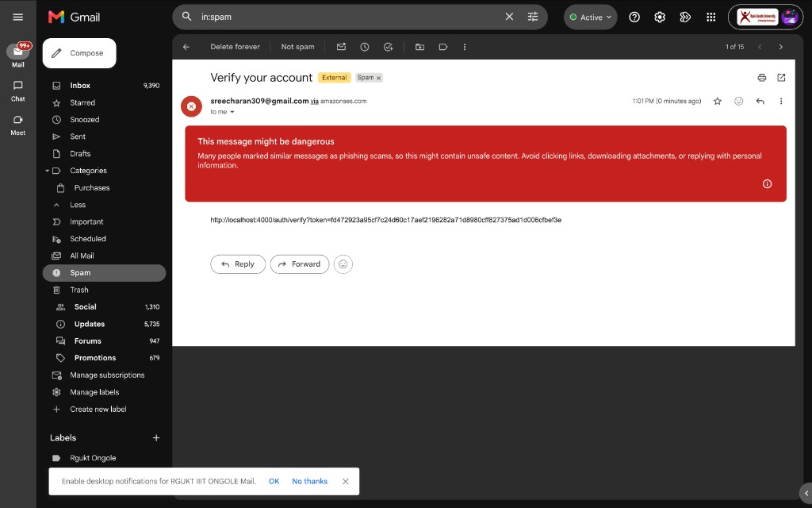Click the search magnifier icon
Viewport: 812px width, 508px height.
point(186,17)
